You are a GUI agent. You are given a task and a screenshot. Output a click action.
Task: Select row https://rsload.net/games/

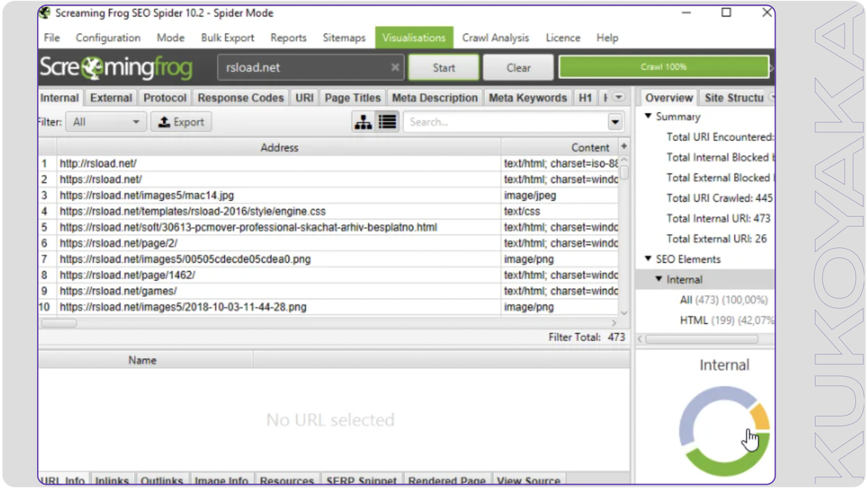pos(328,291)
